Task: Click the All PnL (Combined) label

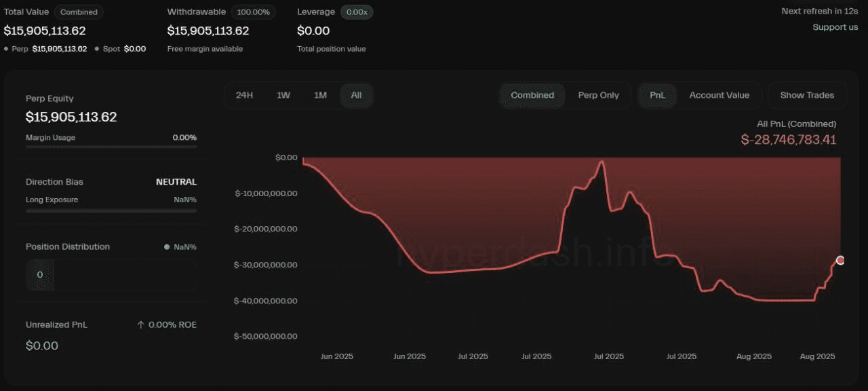Action: pyautogui.click(x=797, y=124)
